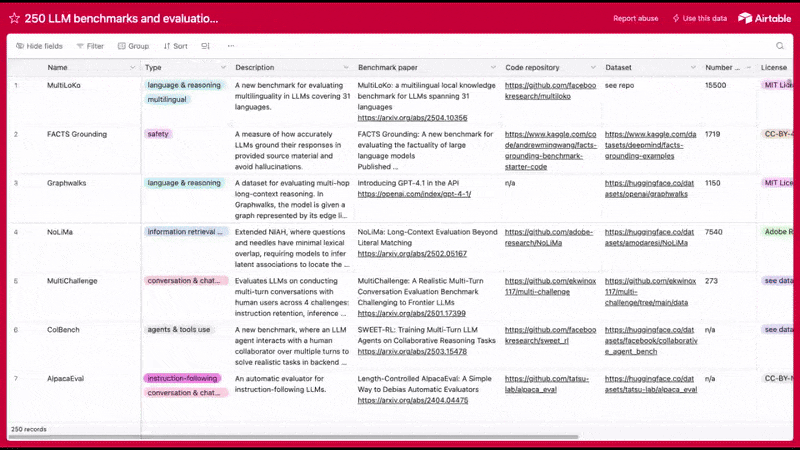Open tatsu-lab/alpaca_eval GitHub link
Viewport: 800px width, 450px height.
coord(547,384)
